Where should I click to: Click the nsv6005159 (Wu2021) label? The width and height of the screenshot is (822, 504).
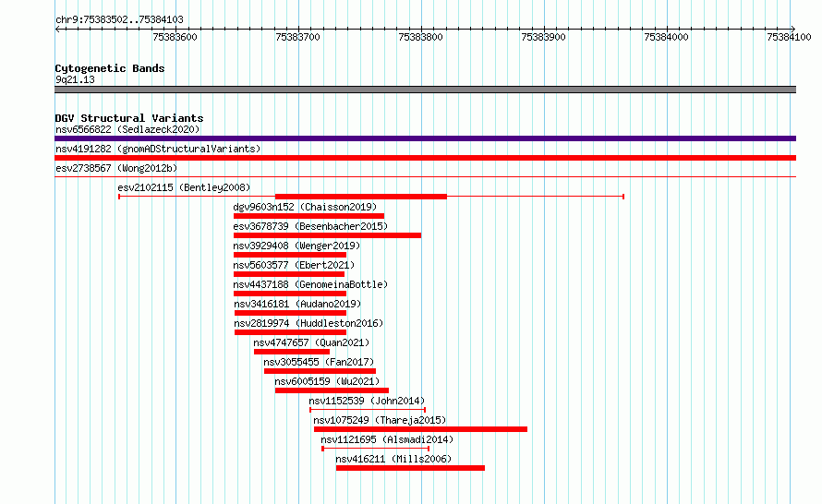327,381
